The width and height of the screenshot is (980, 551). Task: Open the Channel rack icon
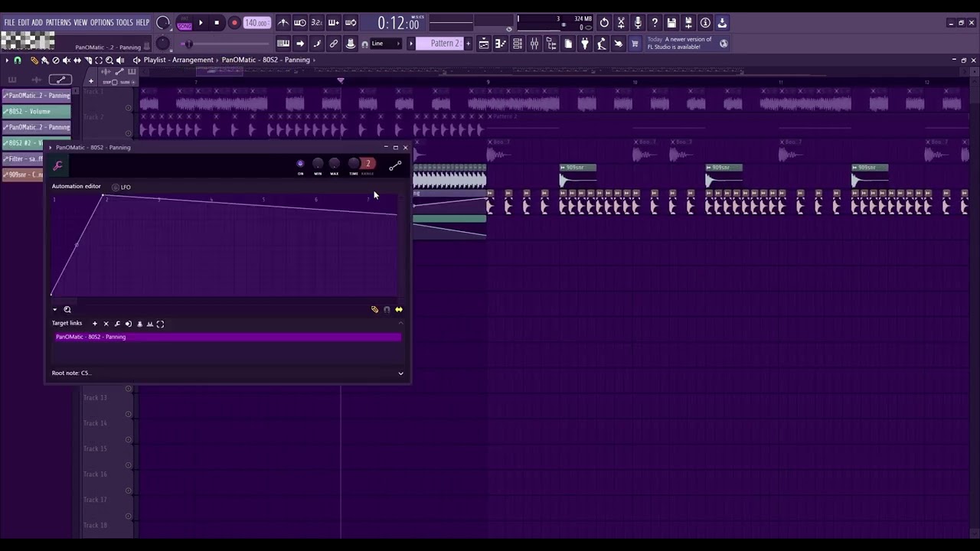(518, 44)
